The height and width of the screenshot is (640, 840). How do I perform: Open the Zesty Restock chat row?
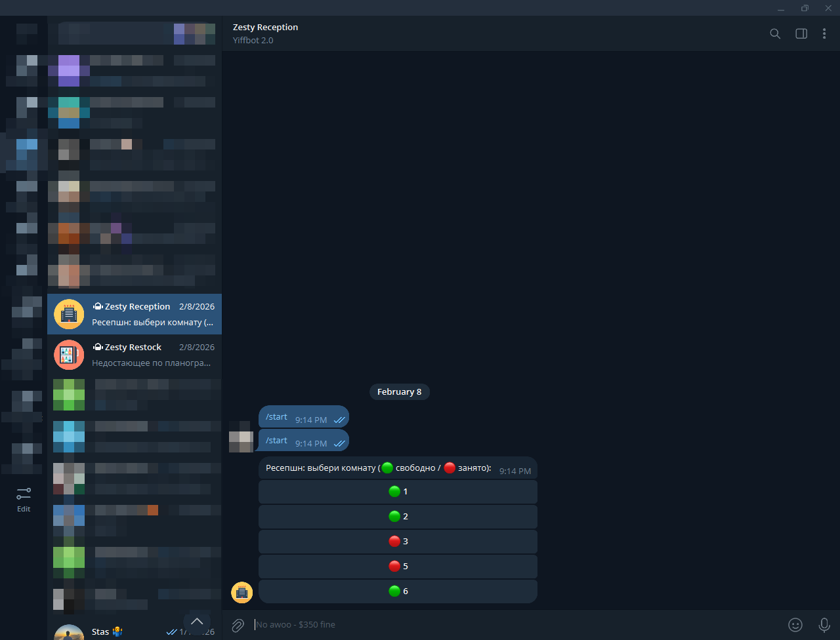coord(135,355)
